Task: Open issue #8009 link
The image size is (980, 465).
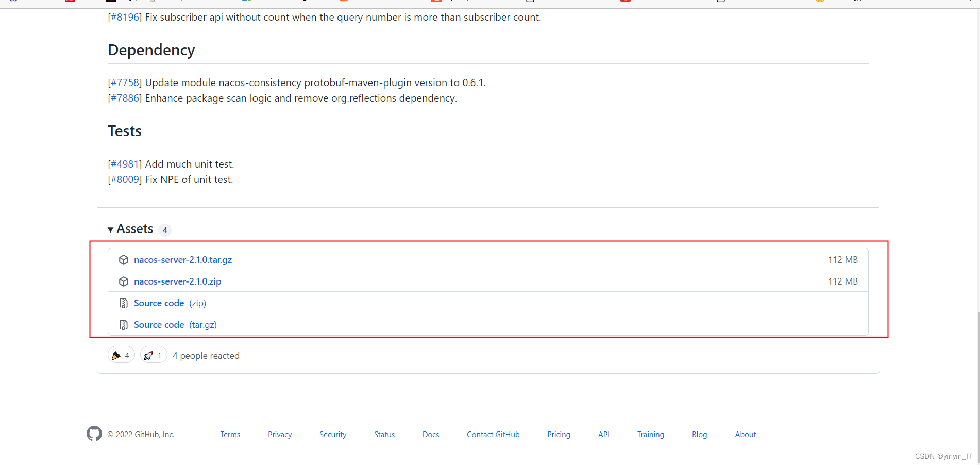Action: coord(125,179)
